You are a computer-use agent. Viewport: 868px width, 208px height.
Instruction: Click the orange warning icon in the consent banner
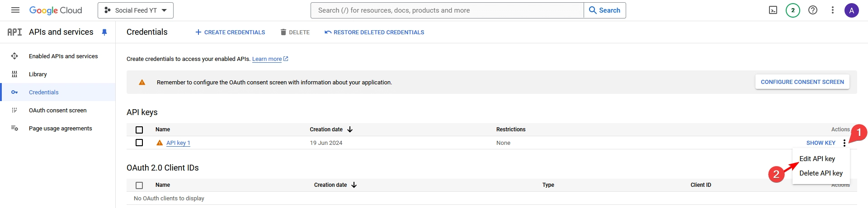142,82
